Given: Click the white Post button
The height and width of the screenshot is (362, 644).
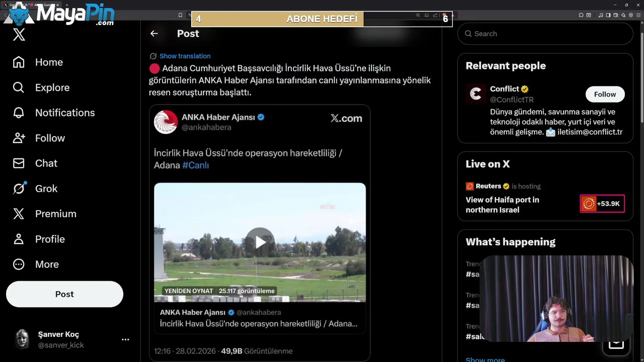Looking at the screenshot, I should pyautogui.click(x=64, y=294).
